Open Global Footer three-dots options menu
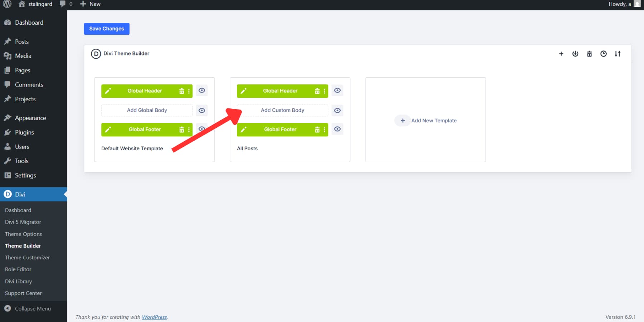This screenshot has height=322, width=644. click(x=189, y=130)
